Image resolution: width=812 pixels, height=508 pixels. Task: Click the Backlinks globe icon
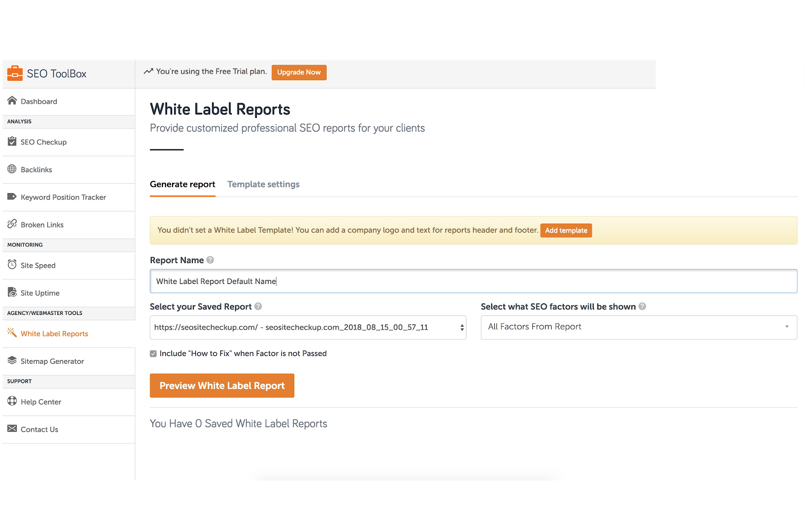coord(12,169)
